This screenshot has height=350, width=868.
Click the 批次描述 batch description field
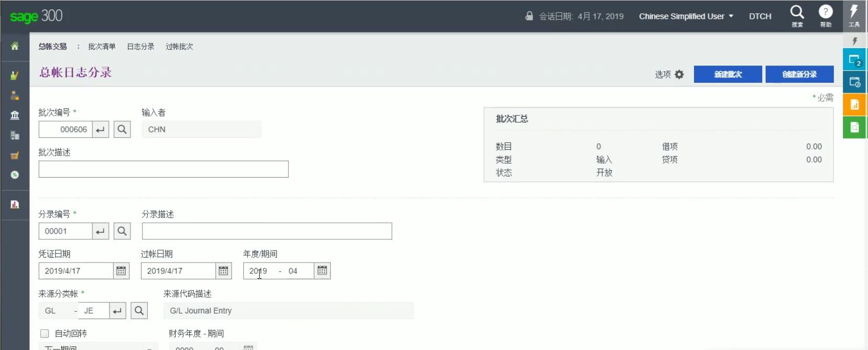pos(164,169)
